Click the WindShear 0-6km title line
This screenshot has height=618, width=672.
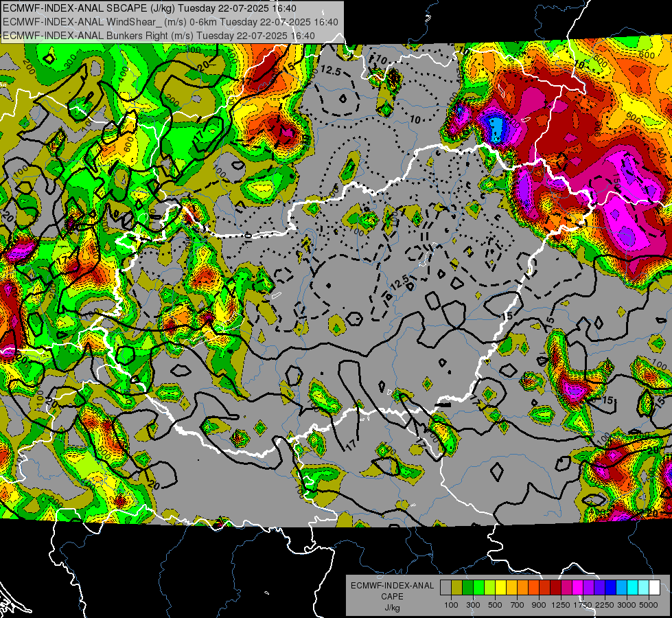click(x=170, y=22)
